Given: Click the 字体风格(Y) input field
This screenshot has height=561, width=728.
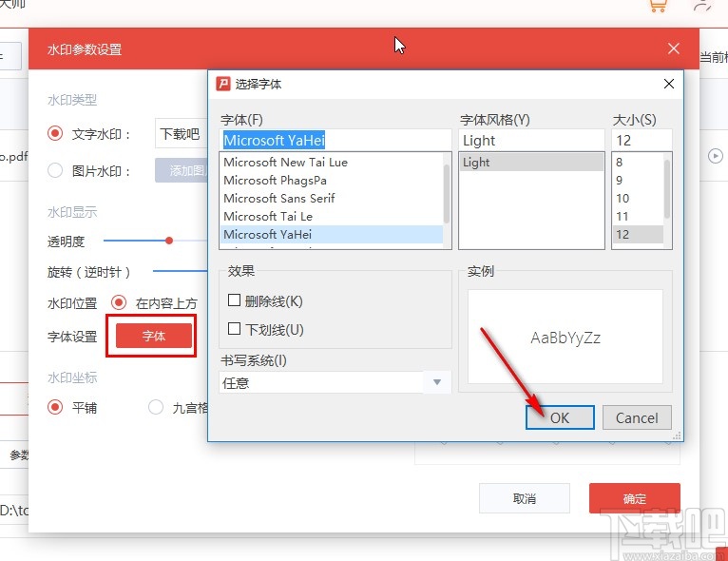Looking at the screenshot, I should (x=531, y=141).
